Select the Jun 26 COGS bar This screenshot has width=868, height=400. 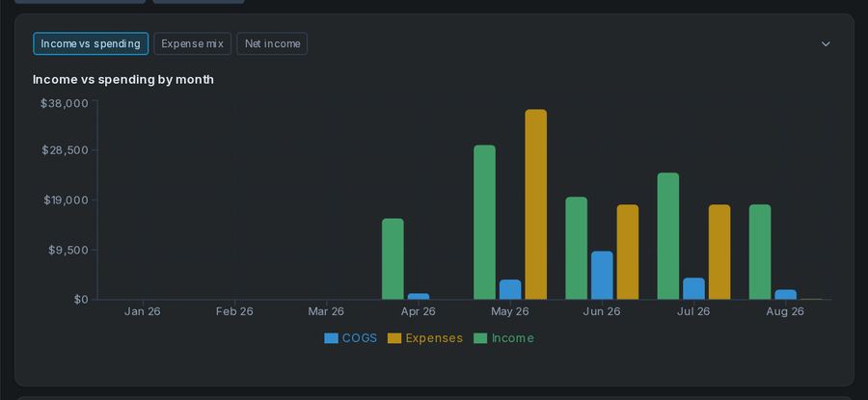pyautogui.click(x=602, y=276)
